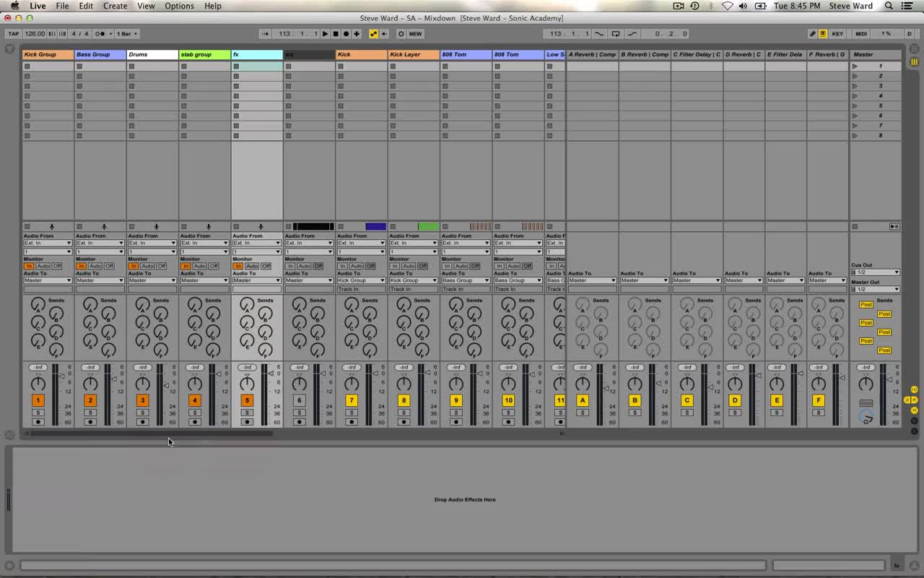Image resolution: width=924 pixels, height=578 pixels.
Task: Click the TAP tempo button
Action: point(13,34)
